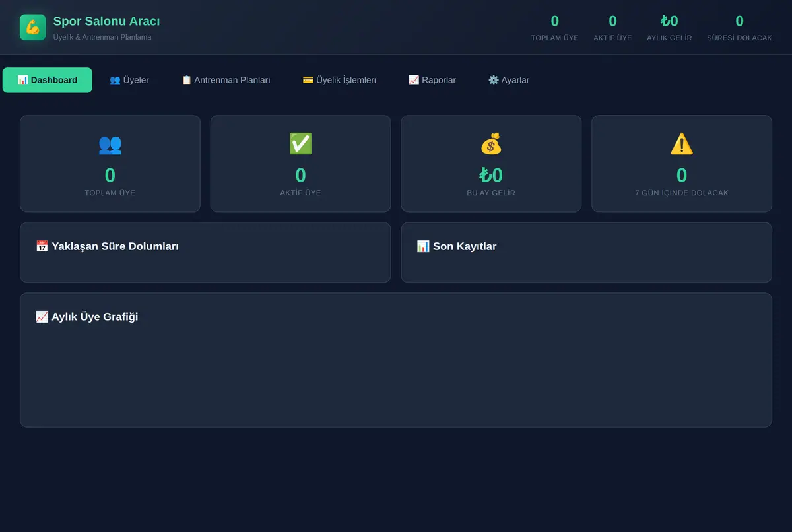The image size is (792, 532).
Task: Switch to the Üyeler tab
Action: 129,80
